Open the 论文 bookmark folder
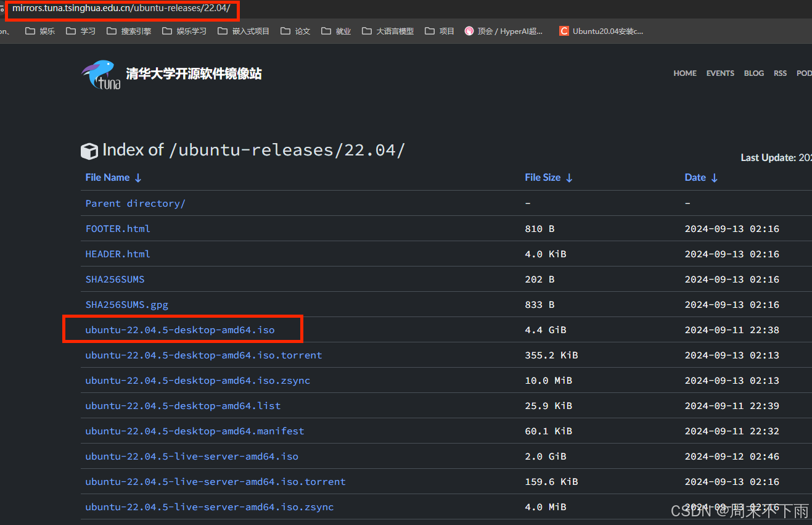Viewport: 812px width, 525px height. coord(295,31)
